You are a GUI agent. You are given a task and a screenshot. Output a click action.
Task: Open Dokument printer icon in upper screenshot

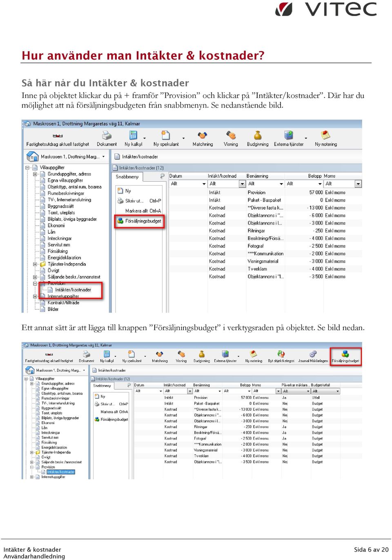point(107,135)
